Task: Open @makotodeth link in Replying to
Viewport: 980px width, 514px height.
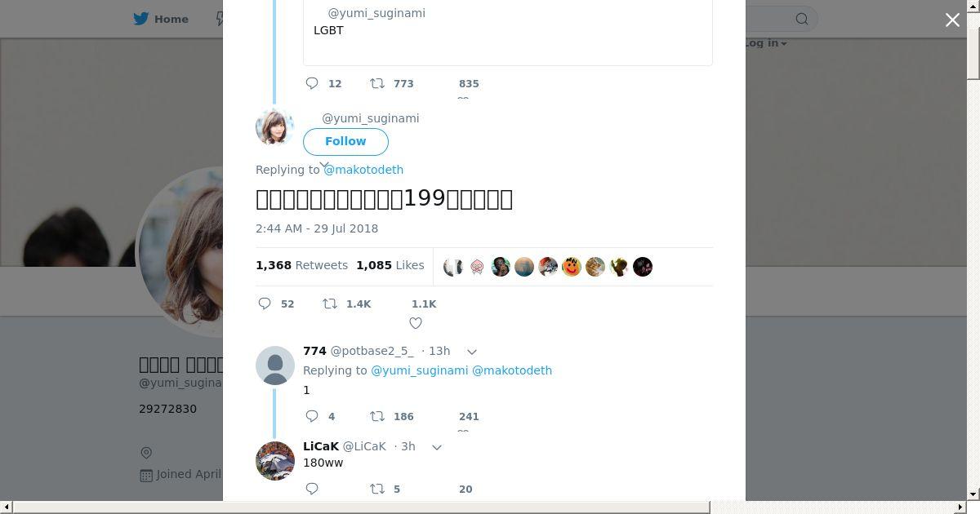Action: (363, 170)
